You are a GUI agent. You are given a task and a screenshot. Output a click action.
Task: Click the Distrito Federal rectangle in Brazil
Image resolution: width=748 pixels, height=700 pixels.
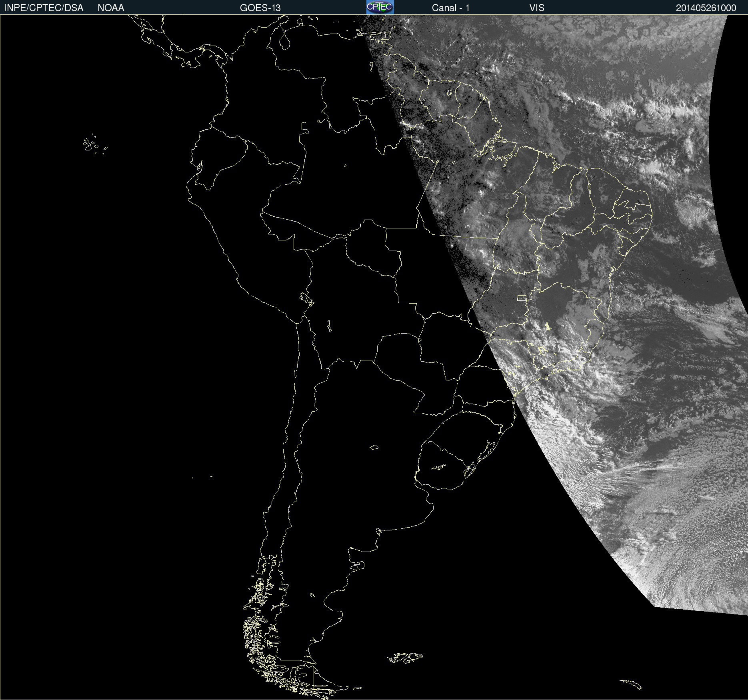(x=522, y=298)
